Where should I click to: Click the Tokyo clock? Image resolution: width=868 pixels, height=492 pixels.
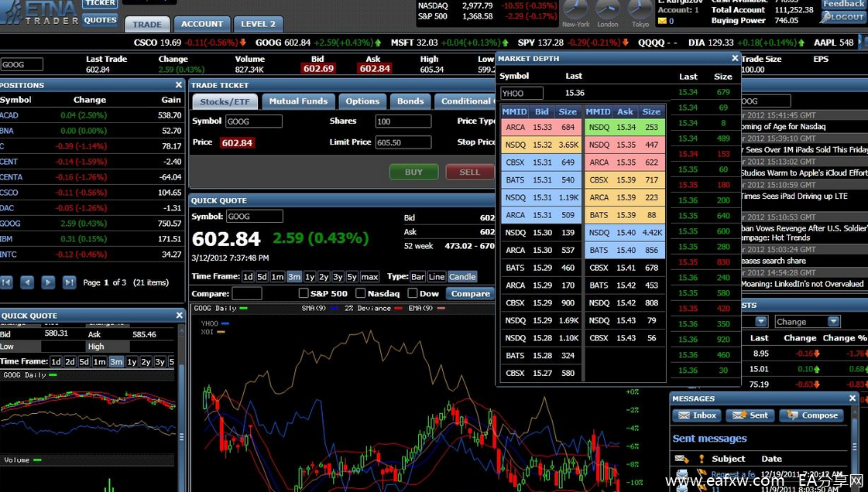[x=640, y=10]
